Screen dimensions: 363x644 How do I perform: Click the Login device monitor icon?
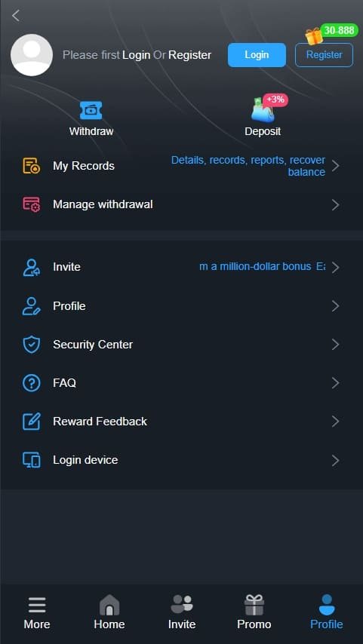coord(31,460)
